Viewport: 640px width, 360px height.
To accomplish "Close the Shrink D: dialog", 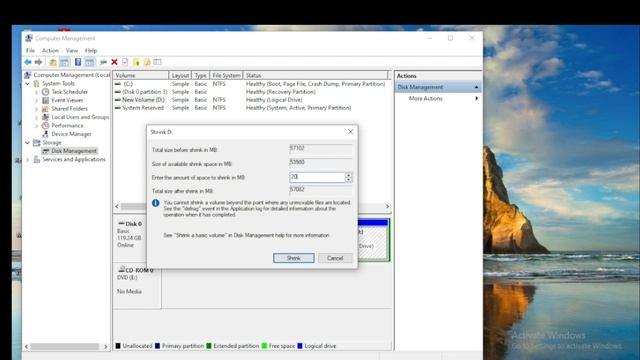I will pyautogui.click(x=350, y=131).
